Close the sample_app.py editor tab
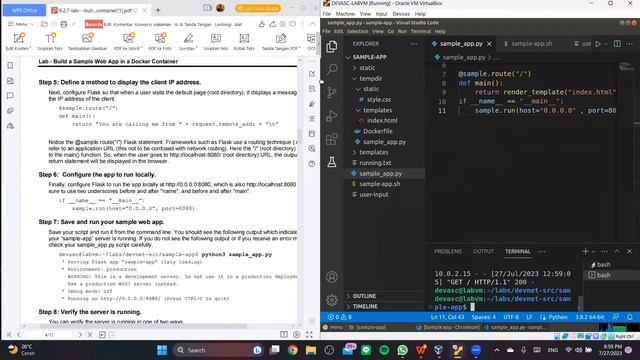 [x=489, y=44]
